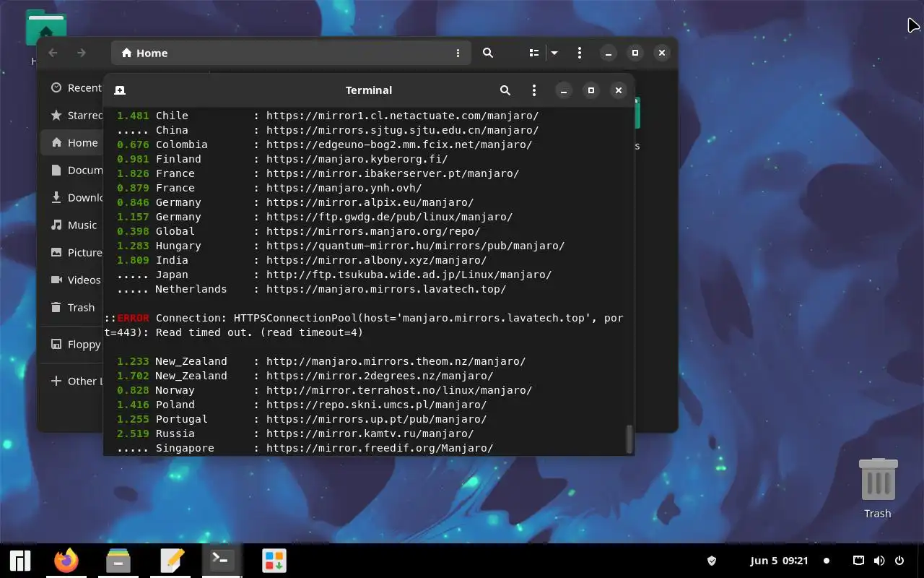Click the Russia mirror.kamtv.ru line

point(295,433)
